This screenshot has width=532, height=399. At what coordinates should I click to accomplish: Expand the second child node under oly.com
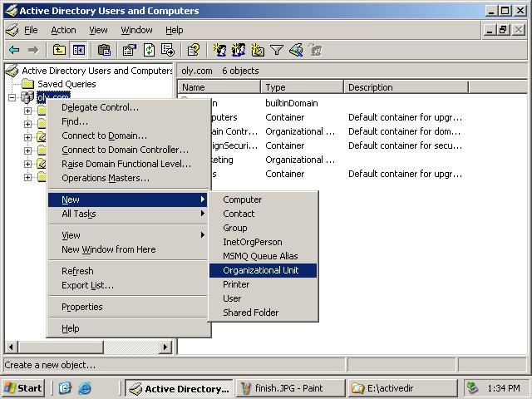pyautogui.click(x=27, y=124)
